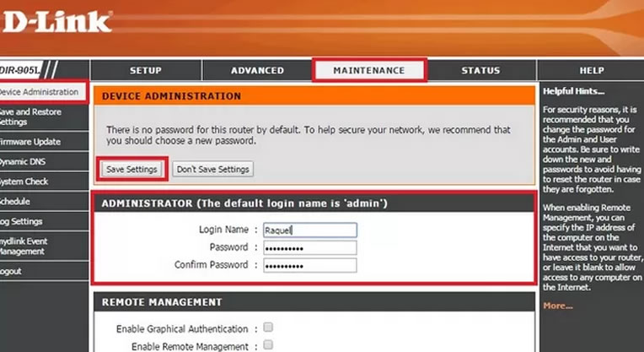This screenshot has height=352, width=644.
Task: Switch to the Advanced tab
Action: pyautogui.click(x=257, y=71)
